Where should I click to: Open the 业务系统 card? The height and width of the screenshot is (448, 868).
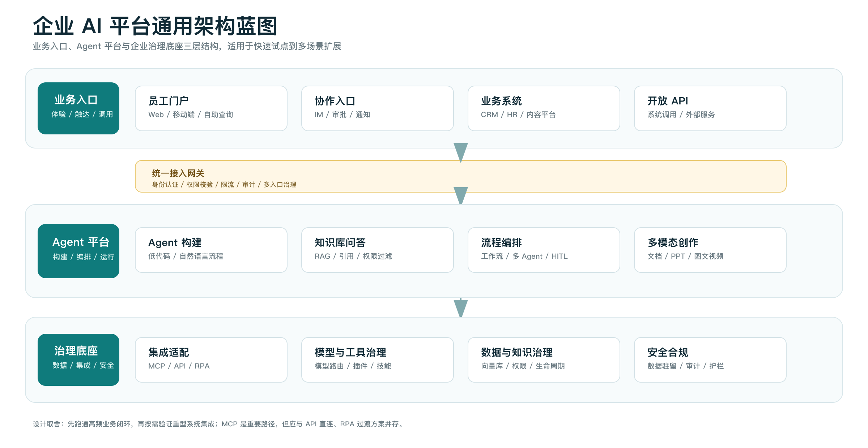tap(544, 108)
